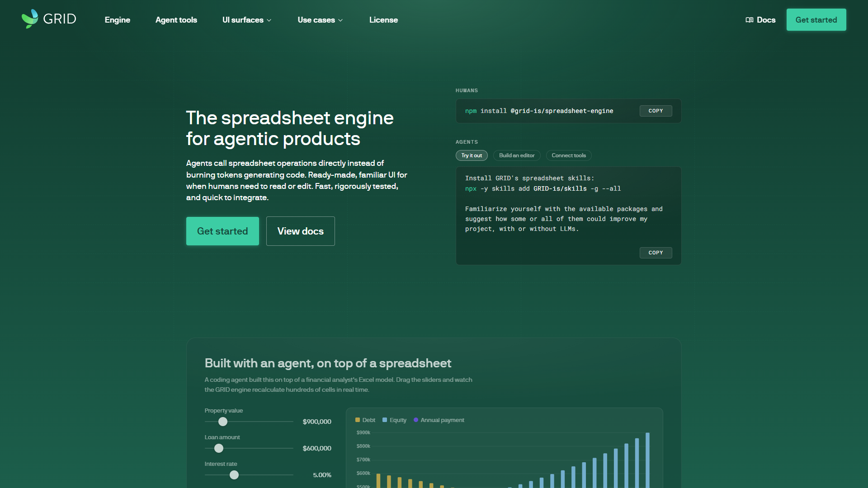This screenshot has width=868, height=488.
Task: Click Built with an agent heading
Action: tap(328, 363)
